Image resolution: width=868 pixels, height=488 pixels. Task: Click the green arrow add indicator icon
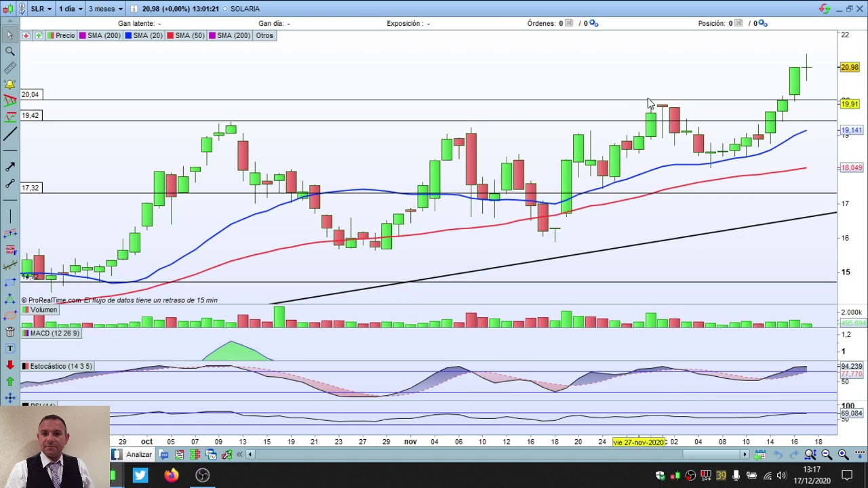click(x=39, y=35)
